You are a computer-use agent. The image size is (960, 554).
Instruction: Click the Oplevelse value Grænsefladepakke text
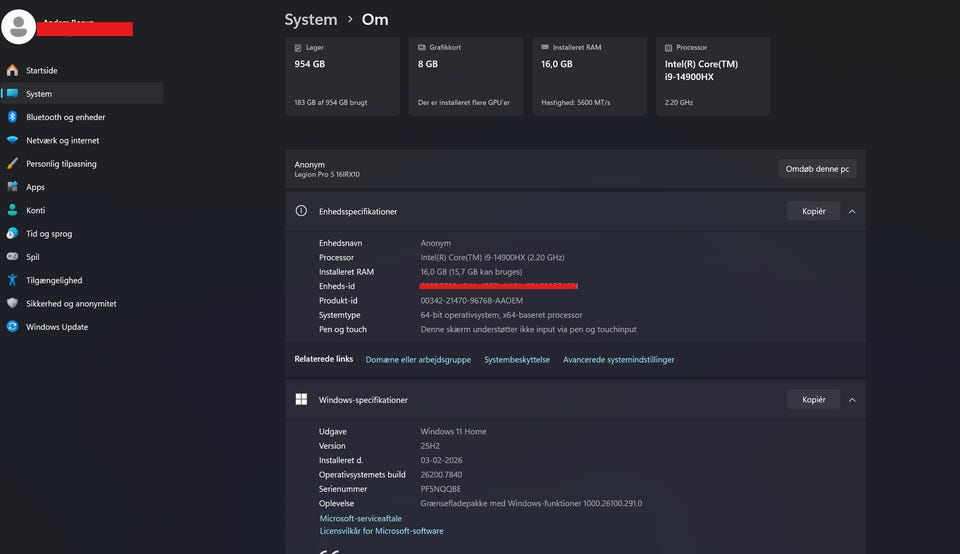click(x=531, y=504)
